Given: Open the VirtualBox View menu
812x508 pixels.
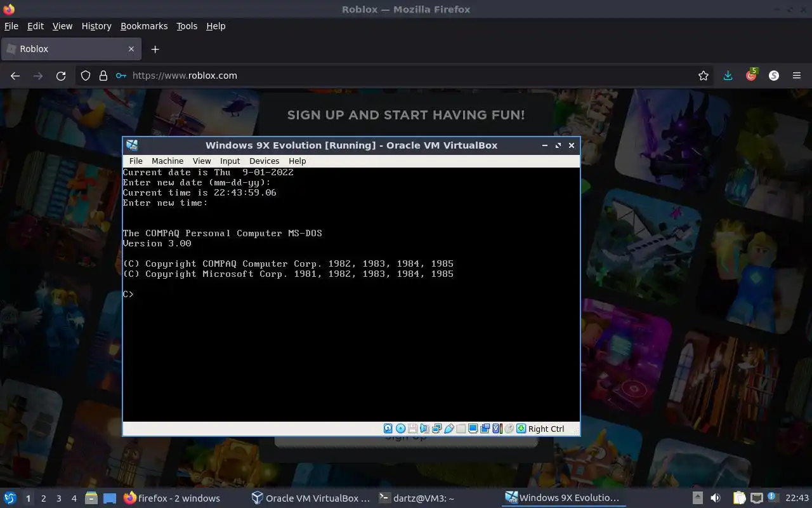Looking at the screenshot, I should click(x=202, y=161).
